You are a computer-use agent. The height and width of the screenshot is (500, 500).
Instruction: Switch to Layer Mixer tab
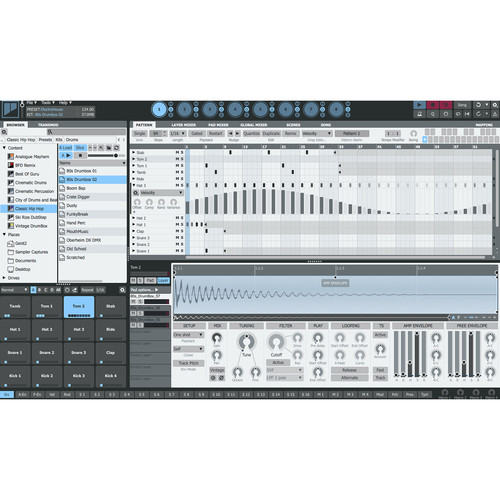(183, 125)
